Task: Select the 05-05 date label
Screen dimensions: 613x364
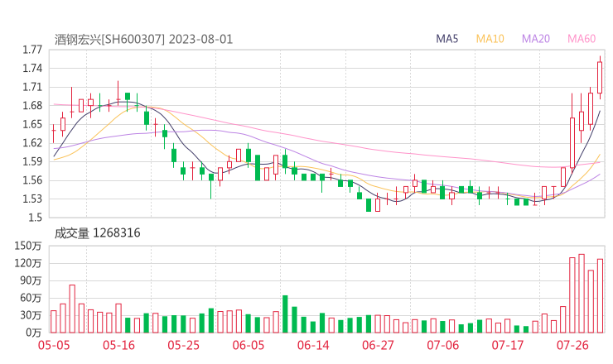Action: click(x=53, y=345)
